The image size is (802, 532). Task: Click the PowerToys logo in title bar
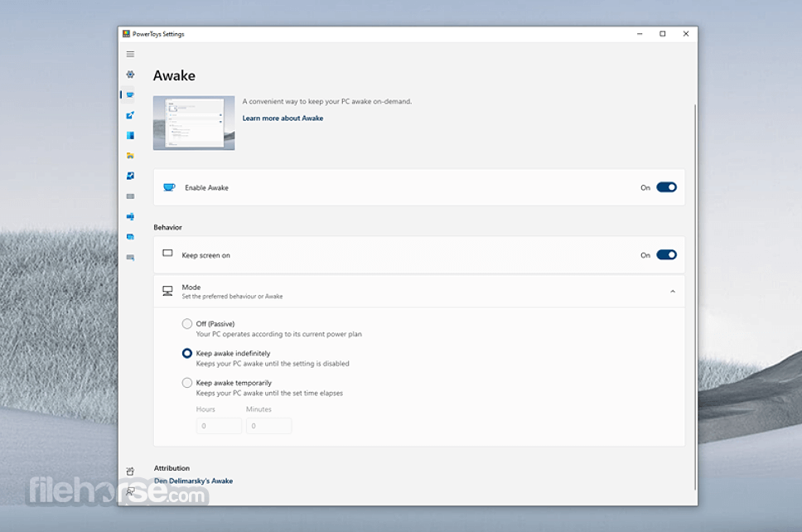[x=126, y=34]
